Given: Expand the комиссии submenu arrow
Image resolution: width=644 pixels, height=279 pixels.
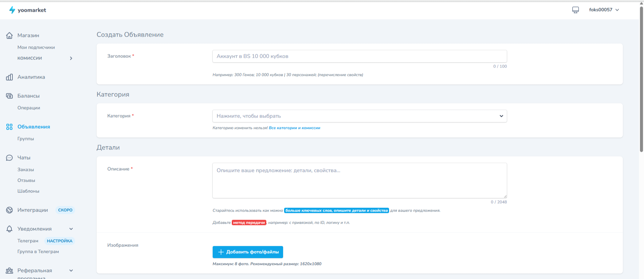Looking at the screenshot, I should tap(71, 58).
